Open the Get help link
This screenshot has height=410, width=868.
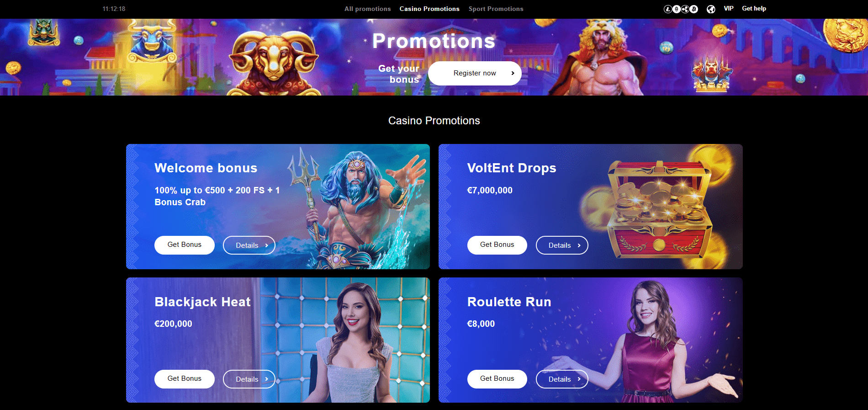click(x=754, y=9)
